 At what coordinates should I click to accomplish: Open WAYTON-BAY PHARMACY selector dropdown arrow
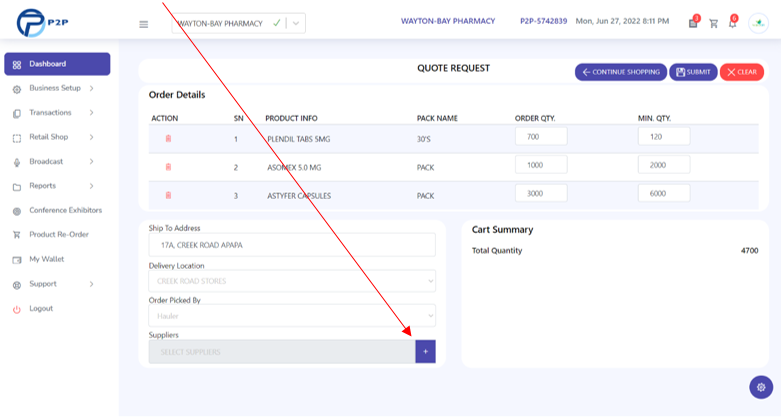[x=296, y=23]
